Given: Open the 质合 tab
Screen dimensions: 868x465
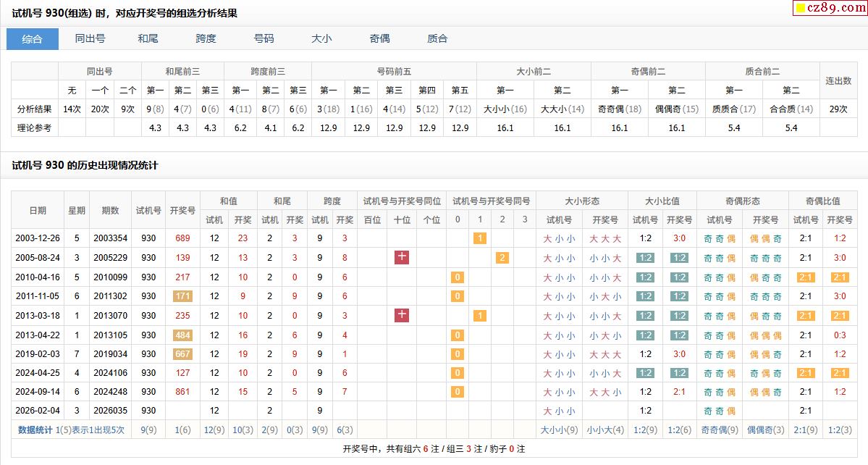Looking at the screenshot, I should (x=438, y=39).
